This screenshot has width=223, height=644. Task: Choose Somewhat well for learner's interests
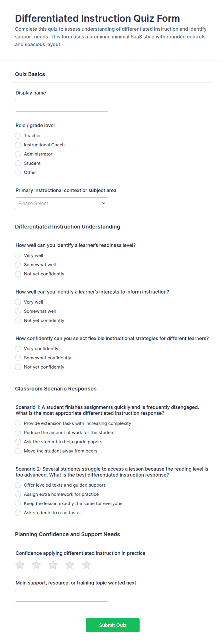tap(18, 311)
